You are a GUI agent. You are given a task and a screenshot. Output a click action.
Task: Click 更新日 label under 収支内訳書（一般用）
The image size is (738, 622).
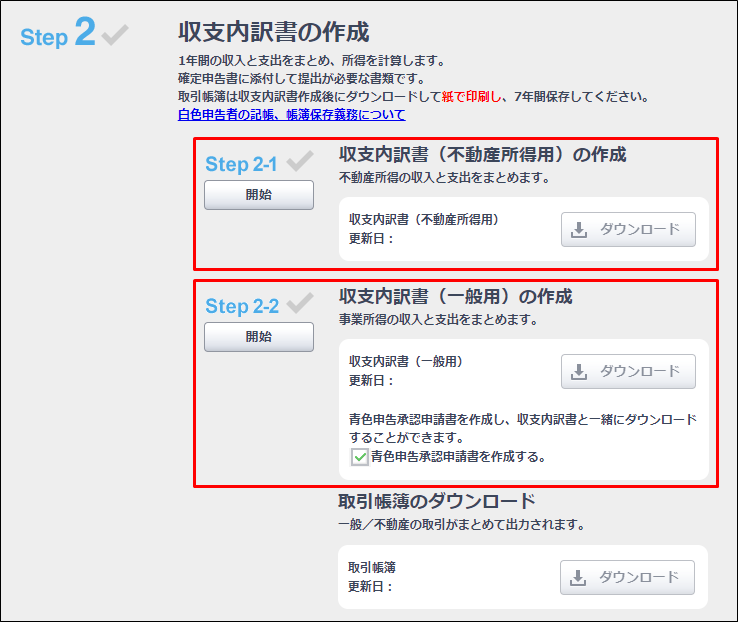click(371, 381)
